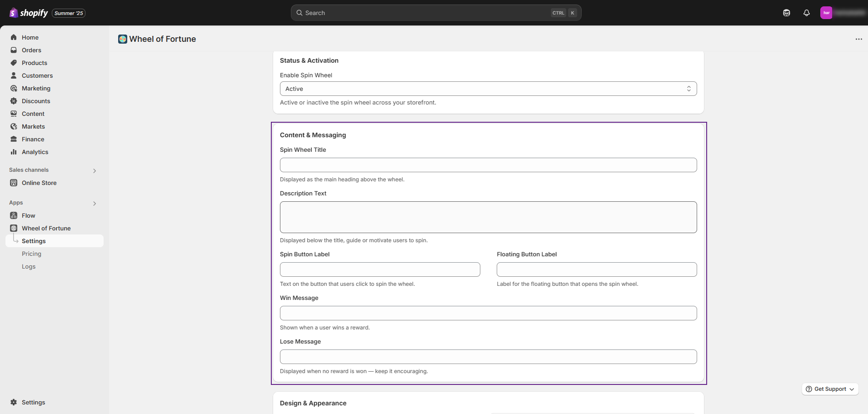Click the Wheel of Fortune header app icon
This screenshot has width=868, height=414.
(x=123, y=39)
